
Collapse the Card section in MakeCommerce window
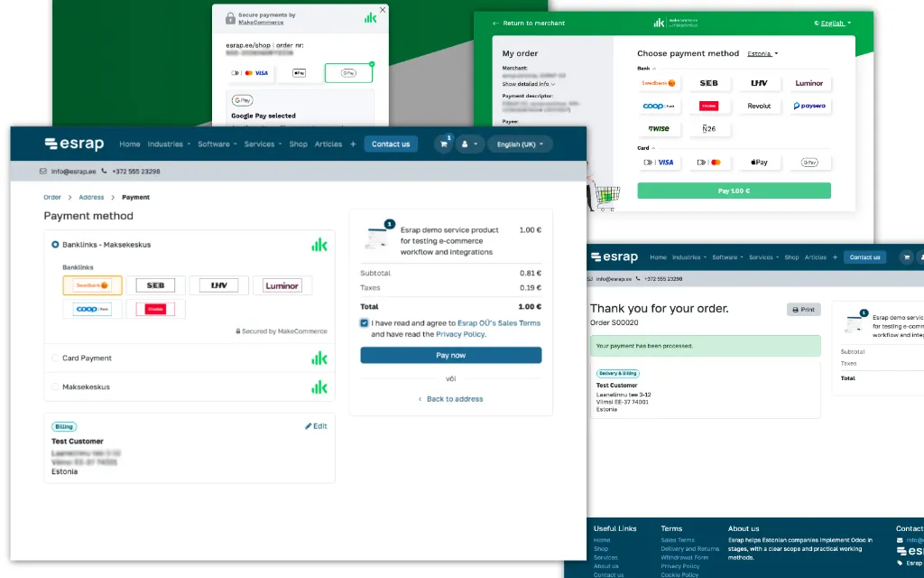(646, 148)
